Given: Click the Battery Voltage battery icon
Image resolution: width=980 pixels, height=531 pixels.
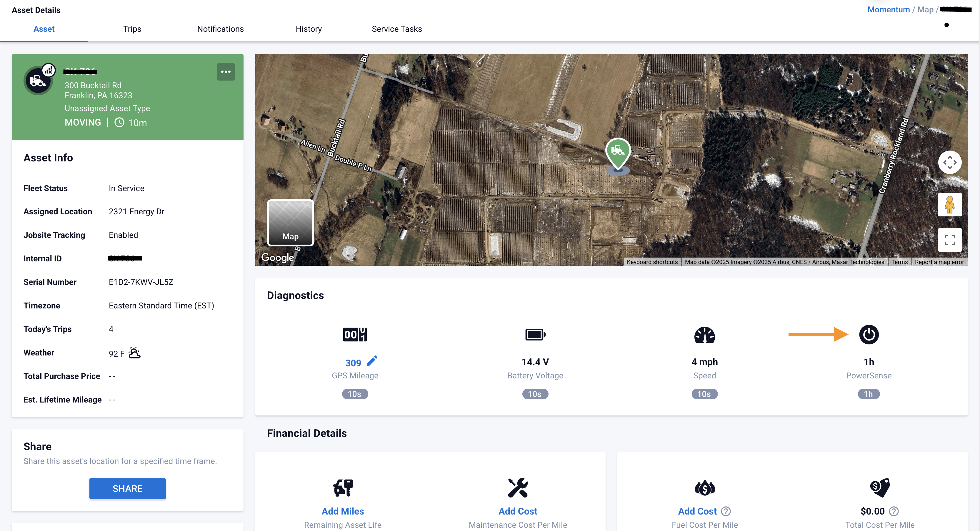Looking at the screenshot, I should tap(535, 335).
